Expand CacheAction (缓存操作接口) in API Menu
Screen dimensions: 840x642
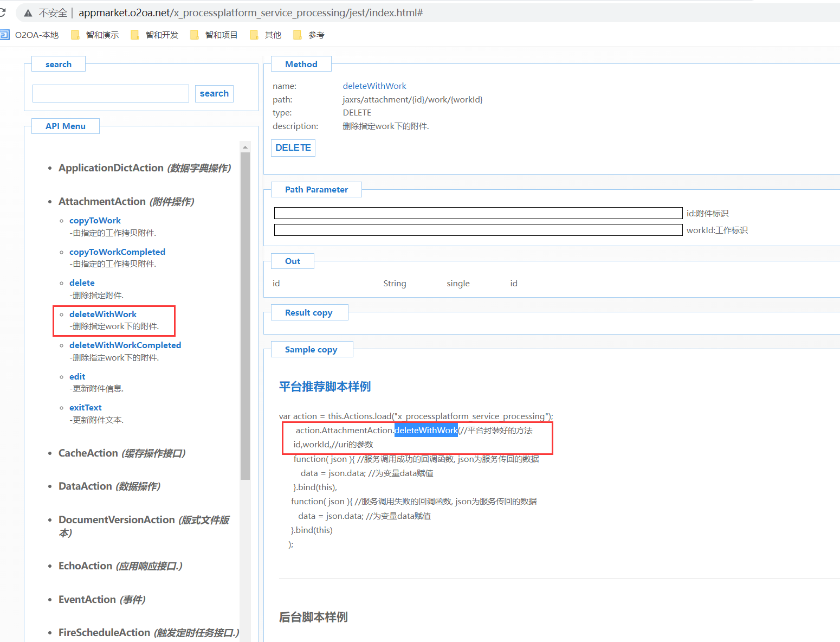(x=122, y=453)
